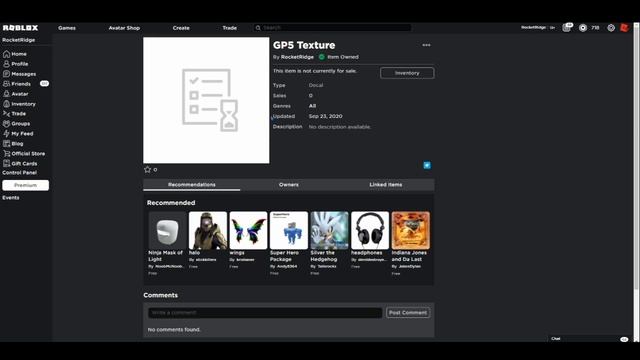This screenshot has height=360, width=640.
Task: Open Trade in the top navigation bar
Action: tap(229, 28)
